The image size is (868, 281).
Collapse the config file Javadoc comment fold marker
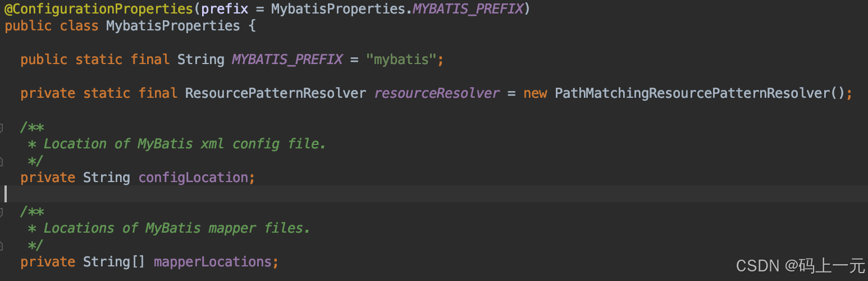coord(2,128)
